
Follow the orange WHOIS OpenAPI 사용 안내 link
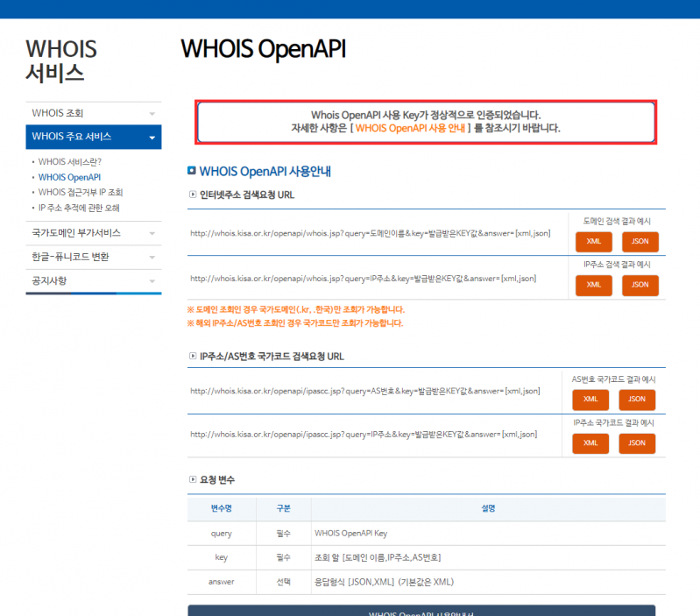[409, 128]
